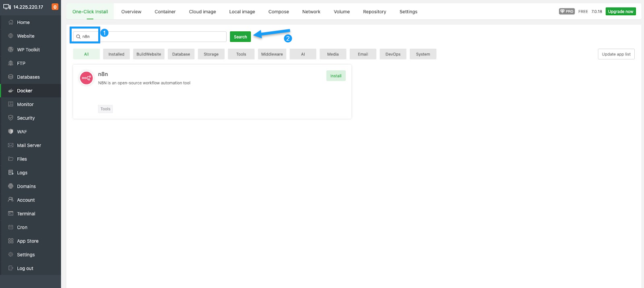The width and height of the screenshot is (644, 288).
Task: Click the Tools tag on n8n card
Action: point(105,109)
